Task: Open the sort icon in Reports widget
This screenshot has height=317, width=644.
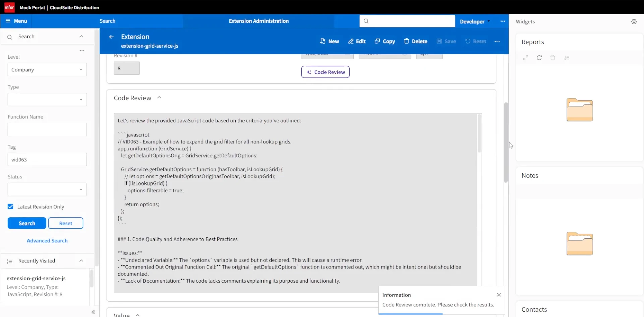Action: click(567, 58)
